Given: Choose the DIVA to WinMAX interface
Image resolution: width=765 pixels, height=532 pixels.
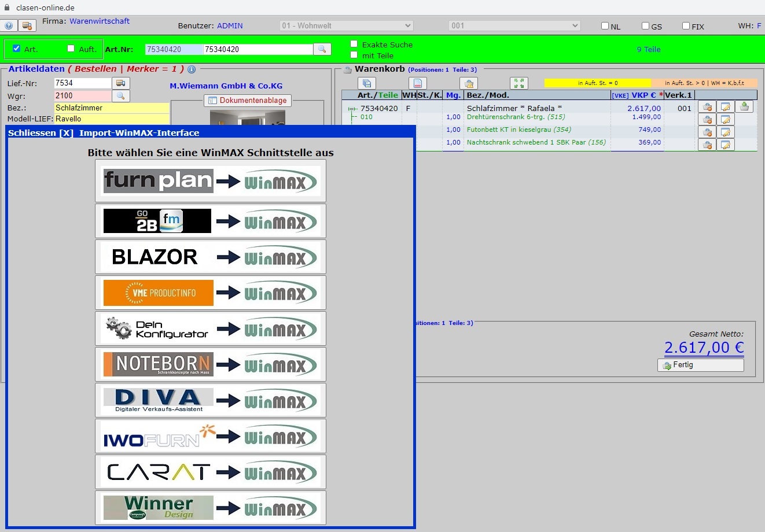Looking at the screenshot, I should pos(211,400).
